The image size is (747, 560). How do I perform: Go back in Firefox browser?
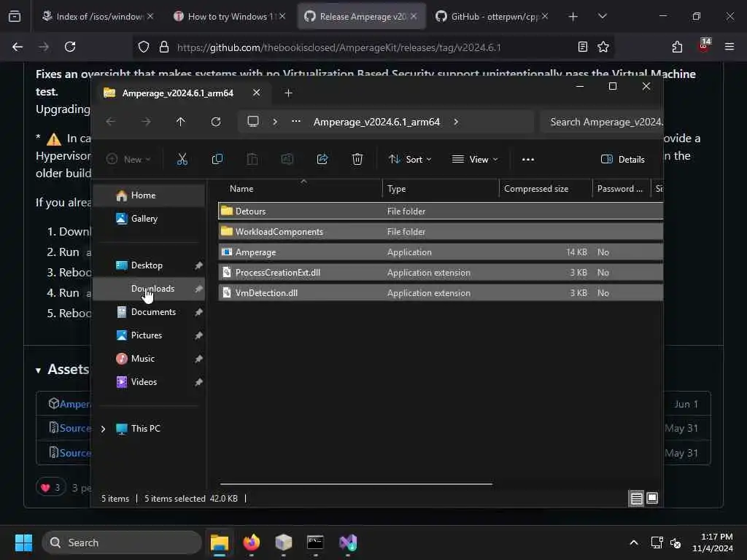[18, 47]
